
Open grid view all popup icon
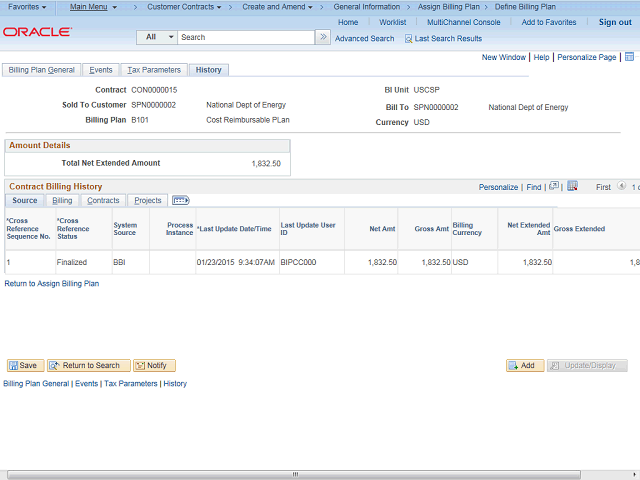554,186
